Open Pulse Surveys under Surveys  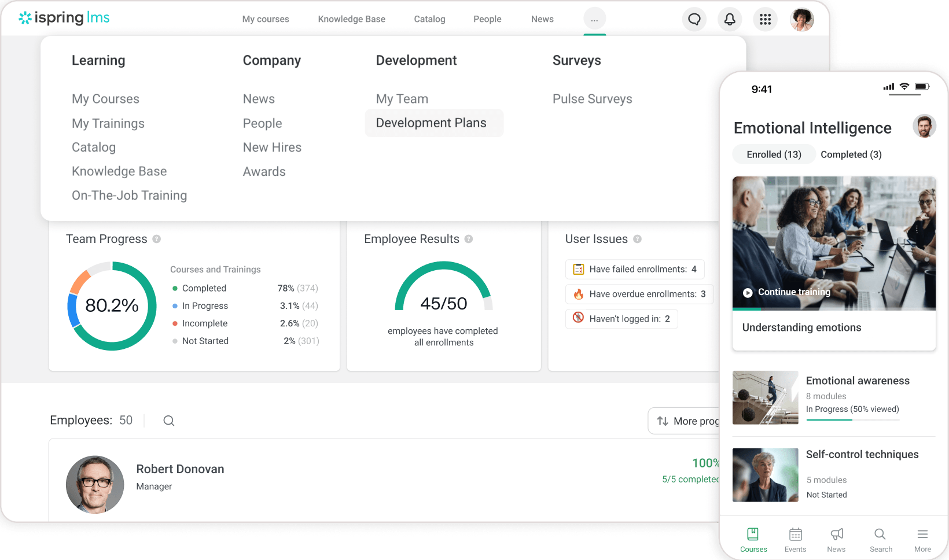tap(593, 99)
